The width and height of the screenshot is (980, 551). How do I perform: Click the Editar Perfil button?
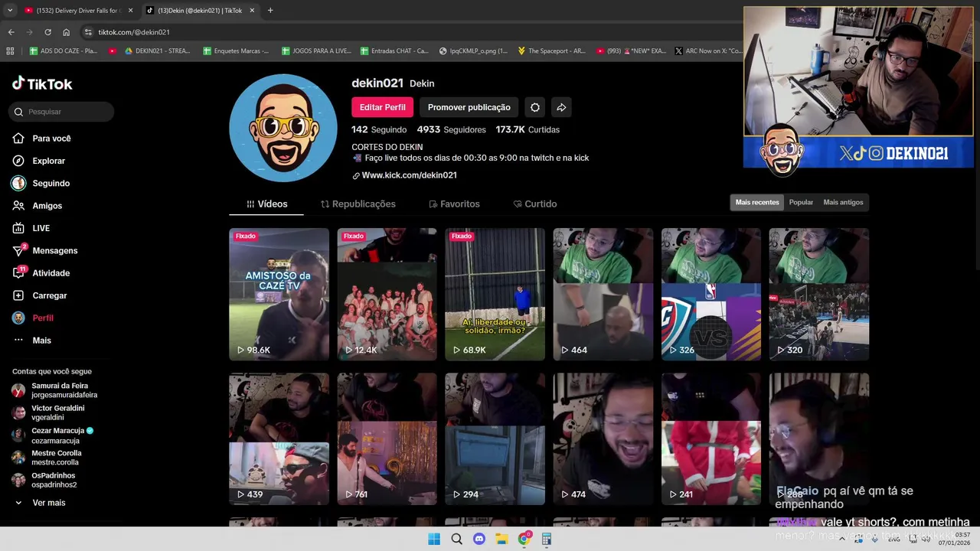tap(382, 107)
